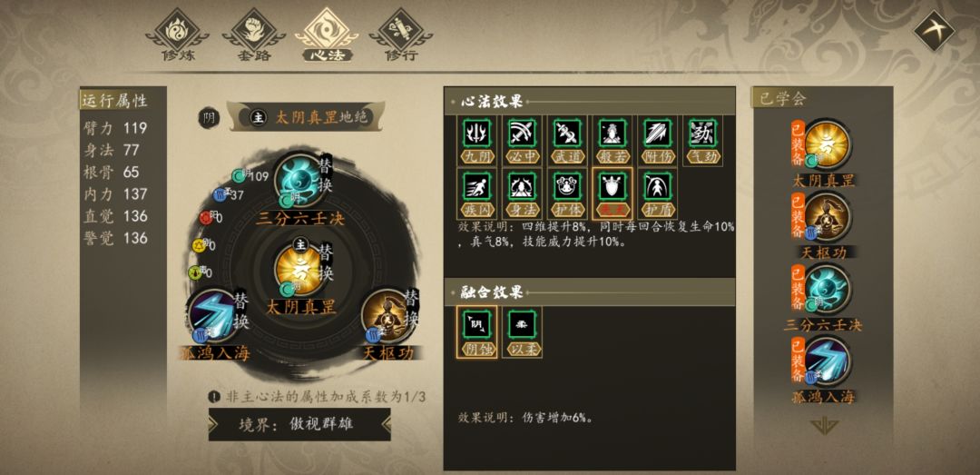This screenshot has width=980, height=475.
Task: Select the 疾闪 running figure effect
Action: [477, 193]
